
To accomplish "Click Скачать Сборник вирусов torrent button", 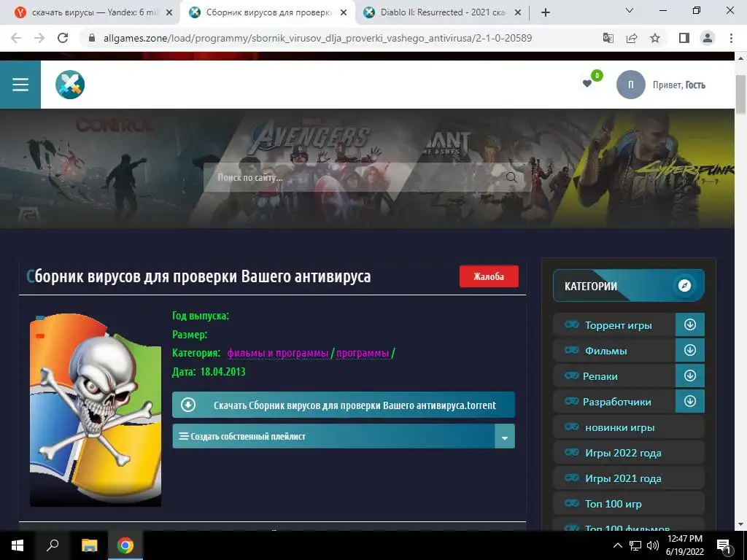I will click(x=344, y=405).
